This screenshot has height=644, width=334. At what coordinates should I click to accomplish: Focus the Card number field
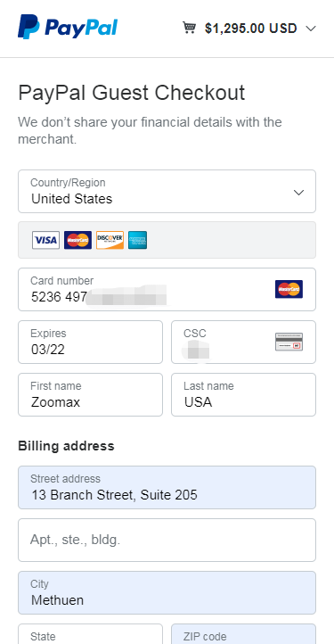(x=167, y=290)
